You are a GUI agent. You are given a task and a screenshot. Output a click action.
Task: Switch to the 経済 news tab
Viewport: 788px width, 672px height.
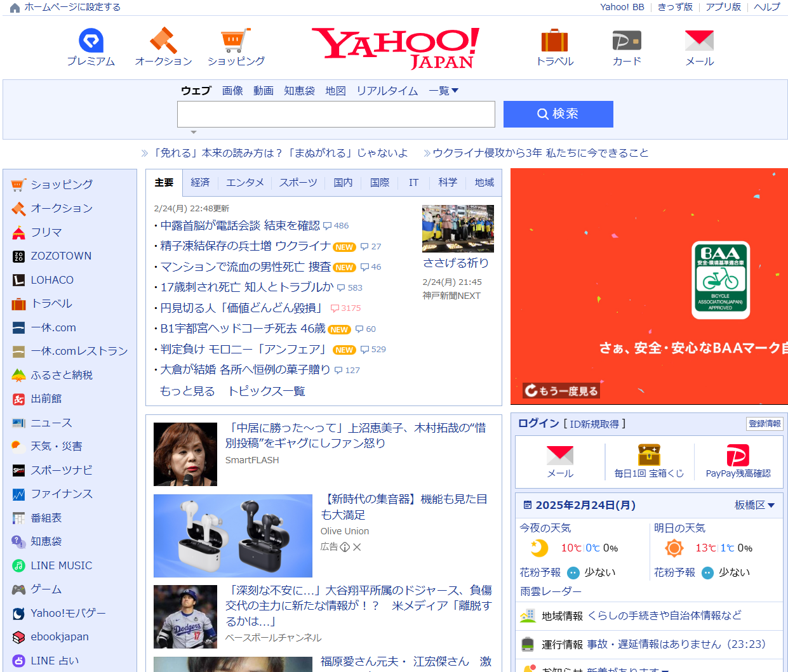[200, 183]
